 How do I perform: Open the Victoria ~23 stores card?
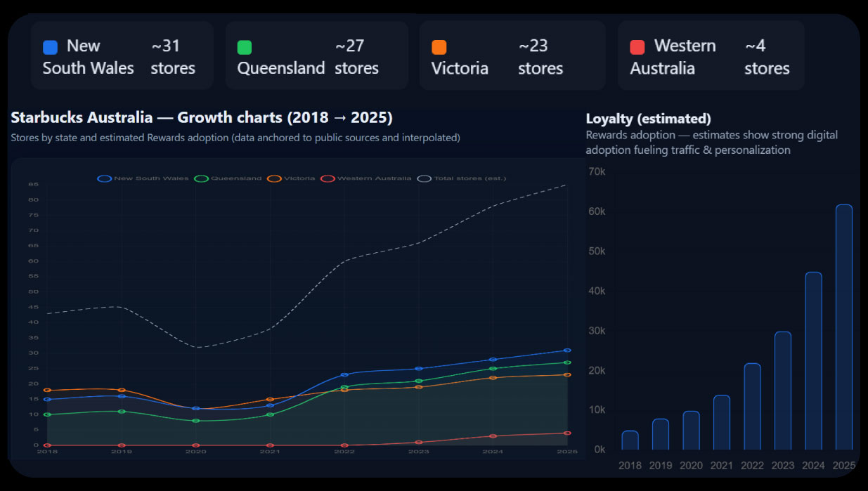(x=512, y=55)
